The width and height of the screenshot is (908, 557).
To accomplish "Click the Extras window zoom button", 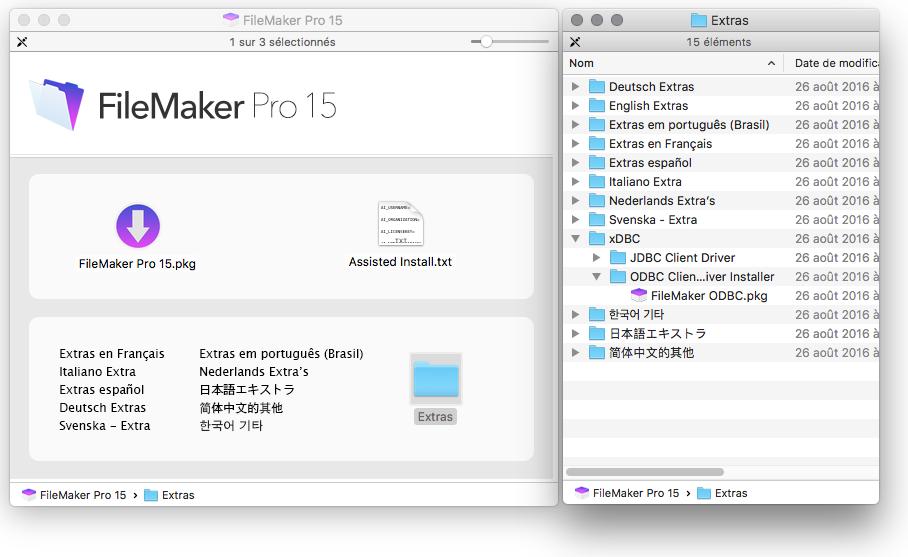I will (617, 20).
